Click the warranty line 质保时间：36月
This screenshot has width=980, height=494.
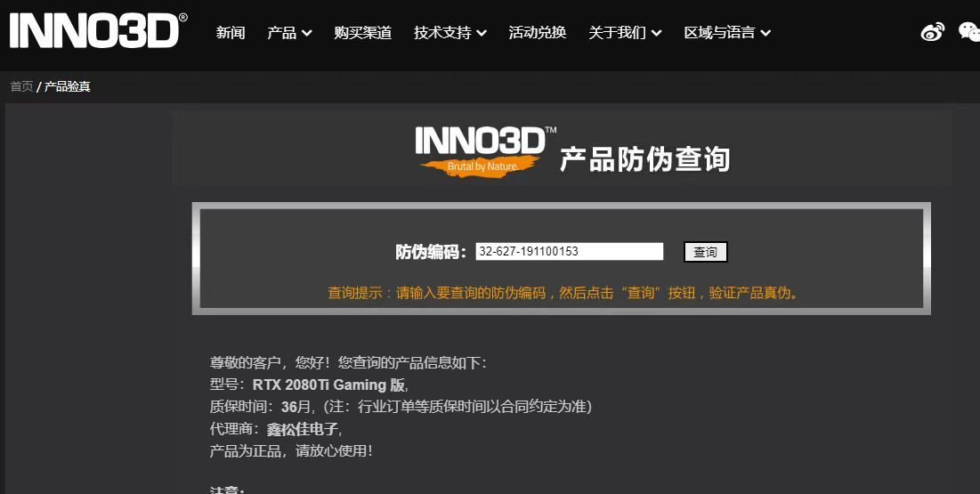(401, 407)
